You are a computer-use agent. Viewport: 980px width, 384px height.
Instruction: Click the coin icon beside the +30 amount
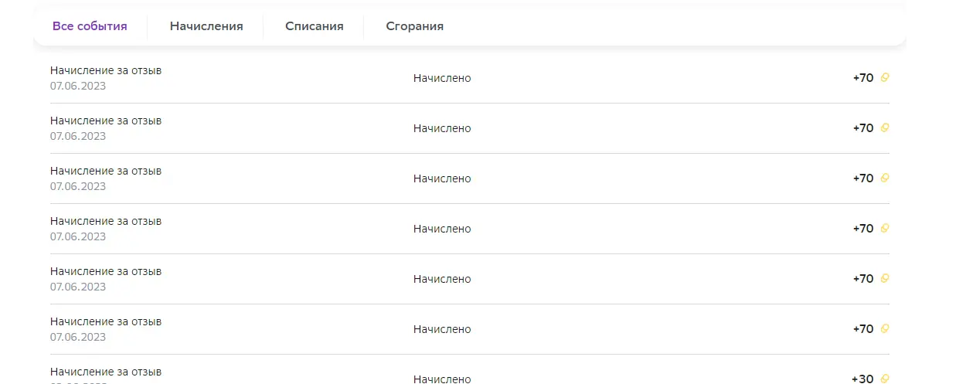[x=885, y=379]
